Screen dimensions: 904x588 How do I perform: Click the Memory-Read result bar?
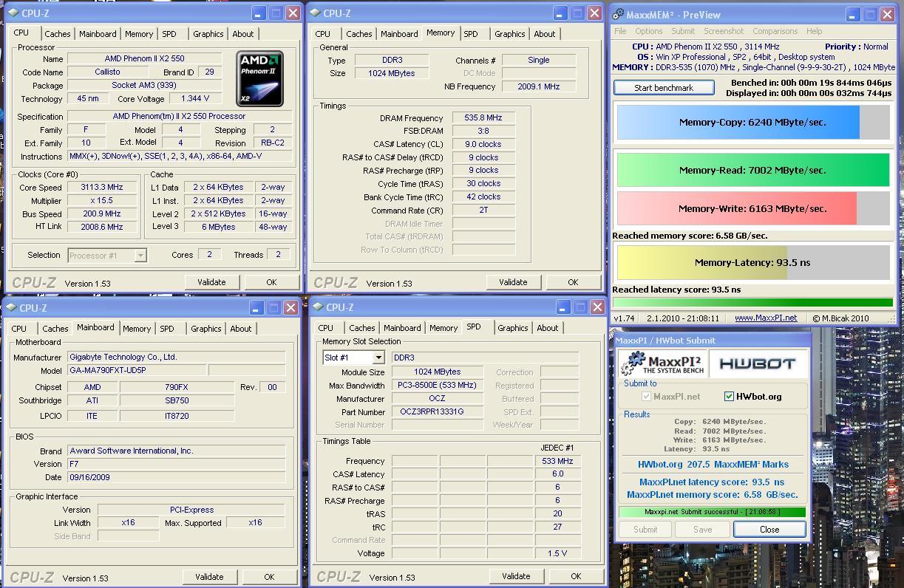point(753,170)
